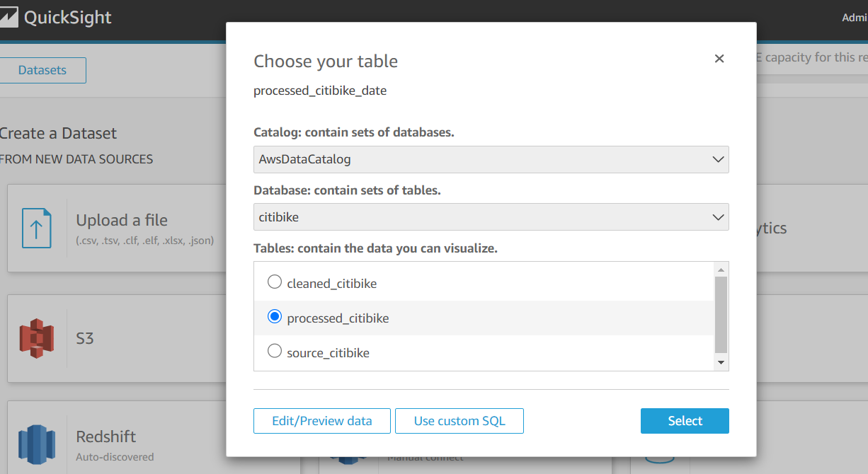This screenshot has width=868, height=474.
Task: Click the table list scrollbar down arrow
Action: pyautogui.click(x=721, y=362)
